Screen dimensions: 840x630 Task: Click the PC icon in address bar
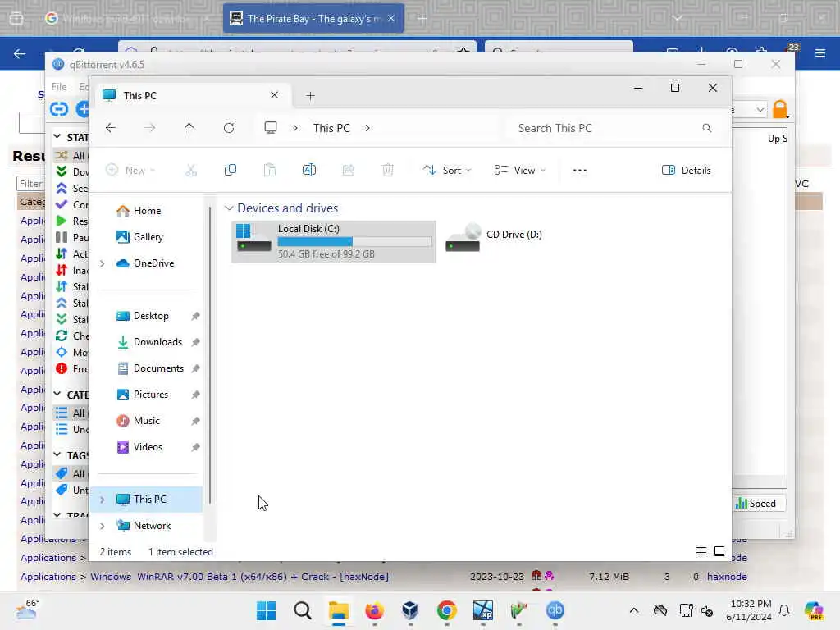[x=271, y=128]
